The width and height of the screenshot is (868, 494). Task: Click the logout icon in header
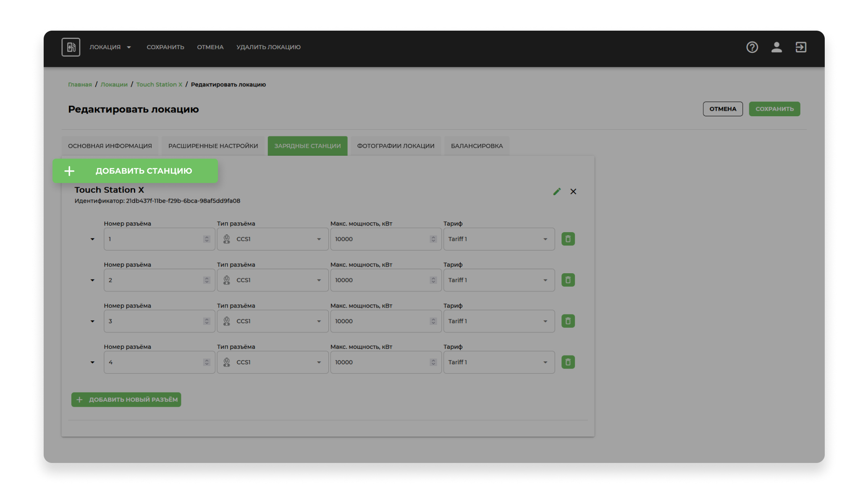(801, 47)
